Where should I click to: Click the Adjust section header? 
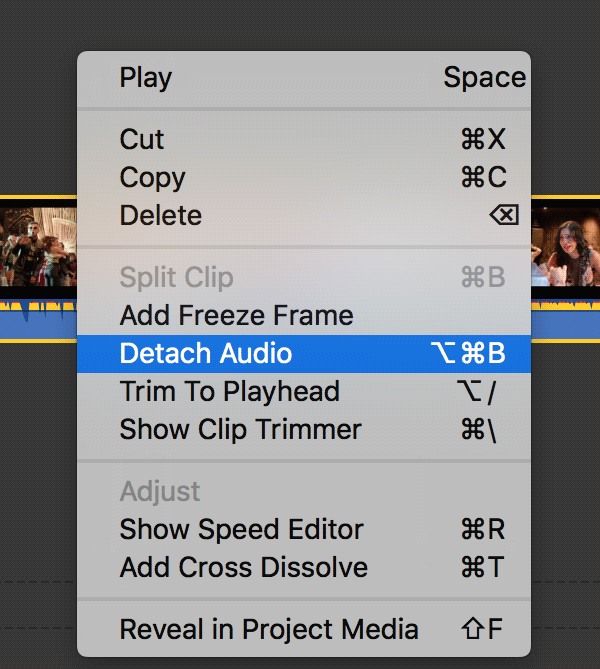coord(160,491)
